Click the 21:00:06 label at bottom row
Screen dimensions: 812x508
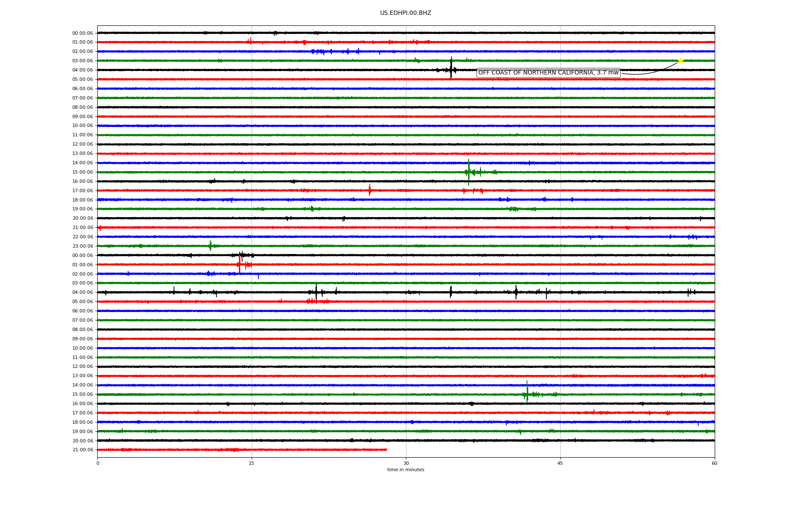click(x=82, y=450)
